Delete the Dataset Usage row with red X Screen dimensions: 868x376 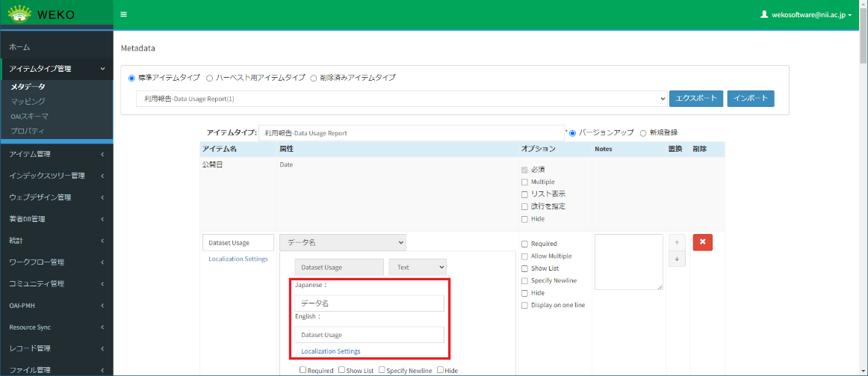(702, 243)
